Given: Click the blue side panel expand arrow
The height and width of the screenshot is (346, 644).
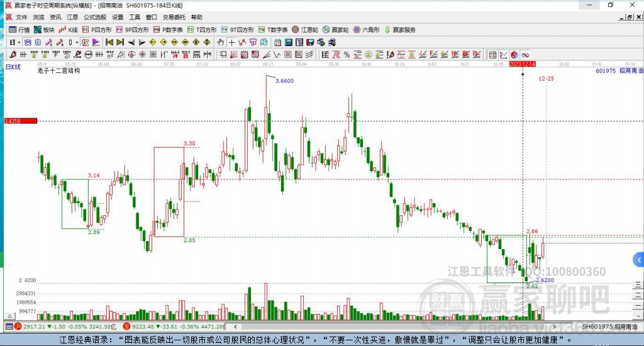Looking at the screenshot, I should pos(639,260).
